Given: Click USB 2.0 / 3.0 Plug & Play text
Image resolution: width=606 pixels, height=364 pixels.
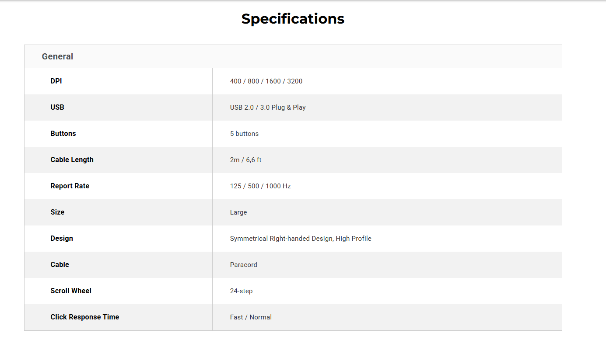Looking at the screenshot, I should tap(268, 107).
